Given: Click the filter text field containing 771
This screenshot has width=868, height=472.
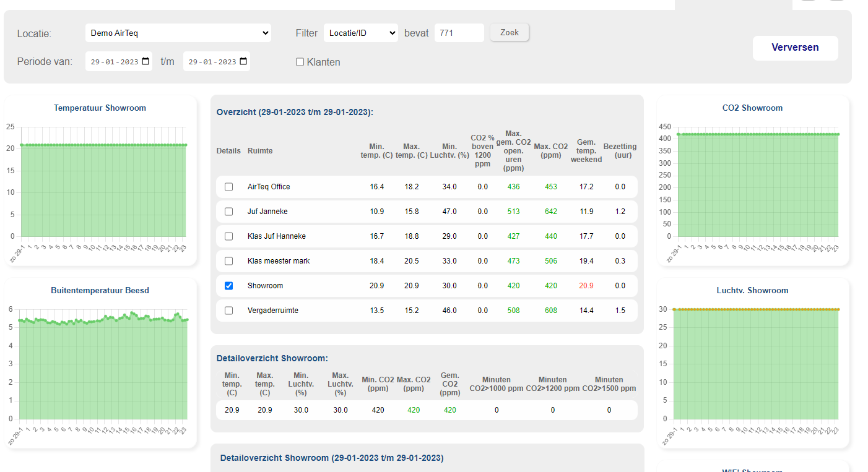Looking at the screenshot, I should pos(459,33).
